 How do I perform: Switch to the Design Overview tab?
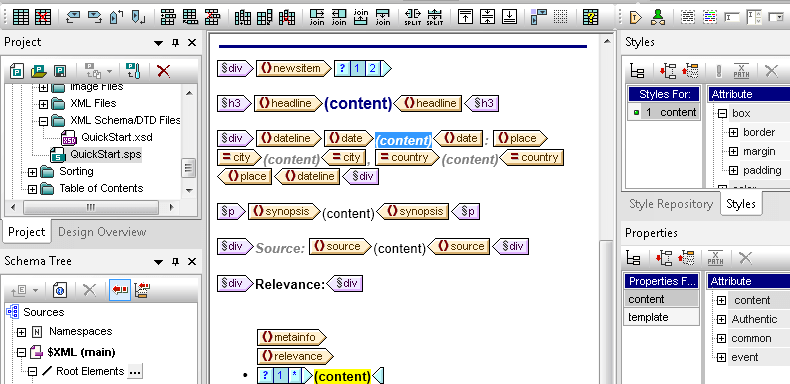[x=102, y=232]
